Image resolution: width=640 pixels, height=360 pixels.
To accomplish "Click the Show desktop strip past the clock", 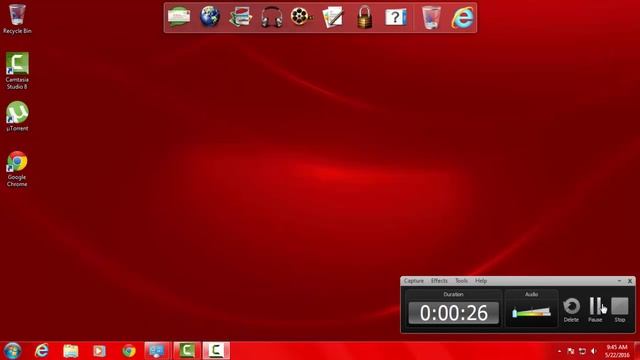I will [x=637, y=351].
